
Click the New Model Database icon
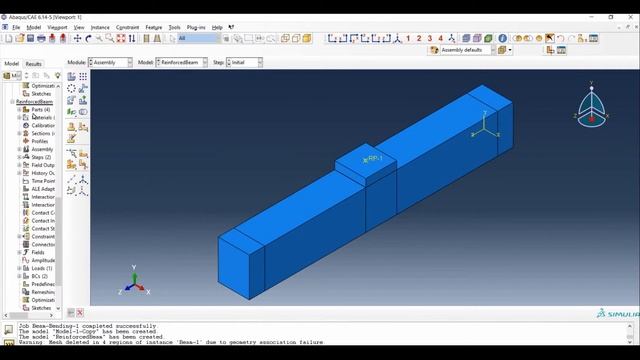pos(9,38)
